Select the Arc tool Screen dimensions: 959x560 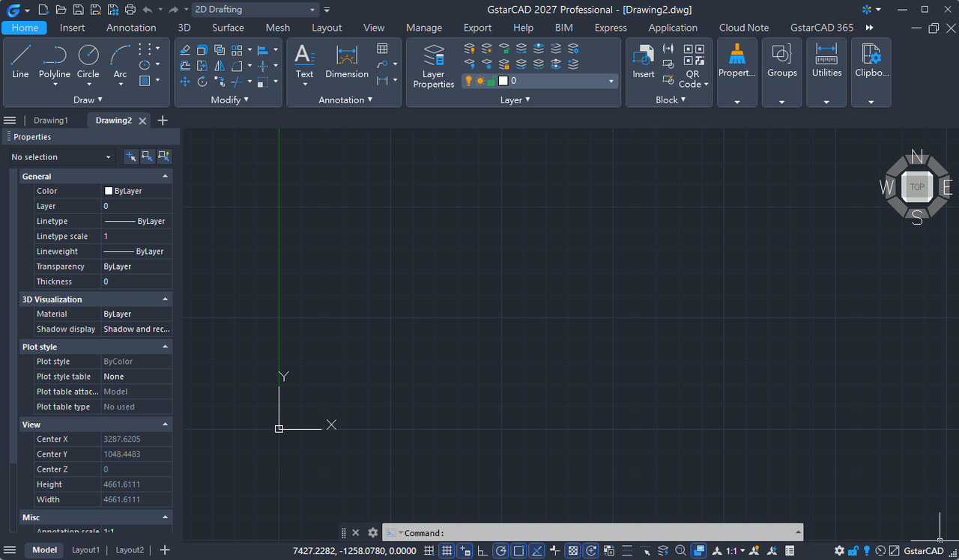pyautogui.click(x=120, y=61)
